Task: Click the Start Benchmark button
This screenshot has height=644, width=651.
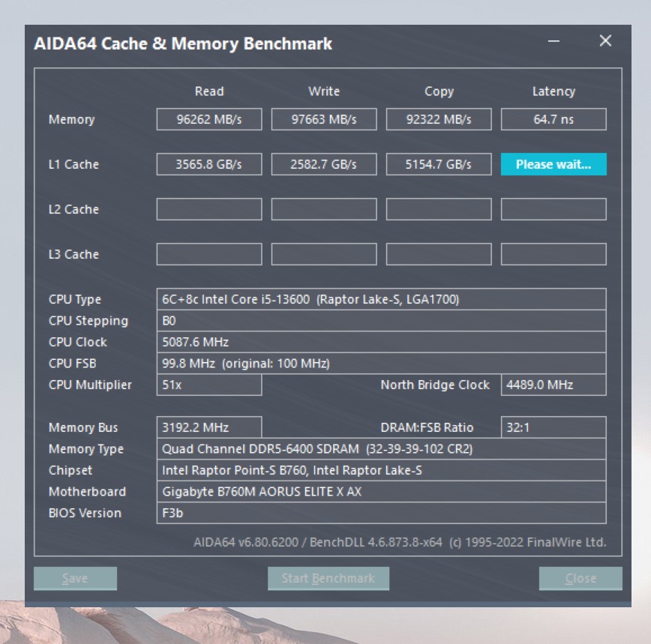Action: [328, 578]
